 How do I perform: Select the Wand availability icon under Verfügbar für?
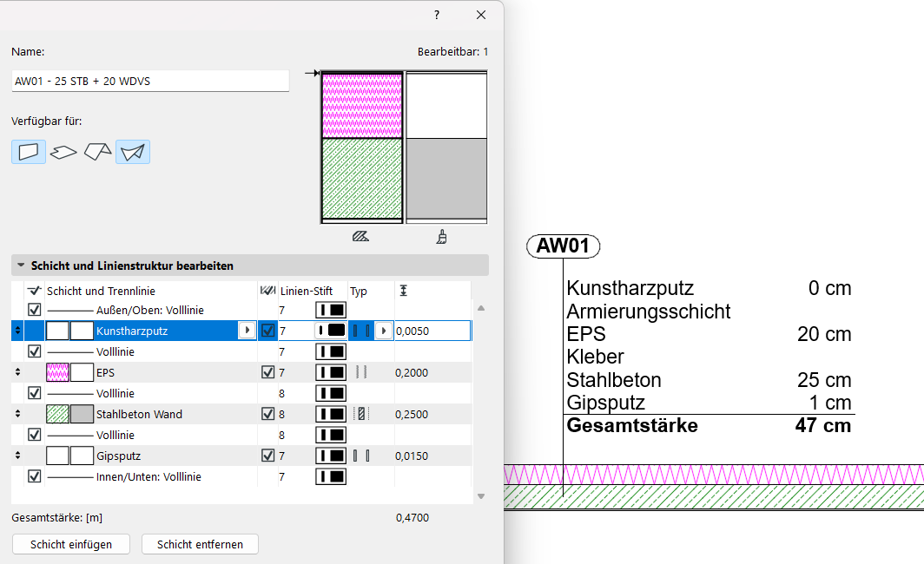click(x=29, y=152)
